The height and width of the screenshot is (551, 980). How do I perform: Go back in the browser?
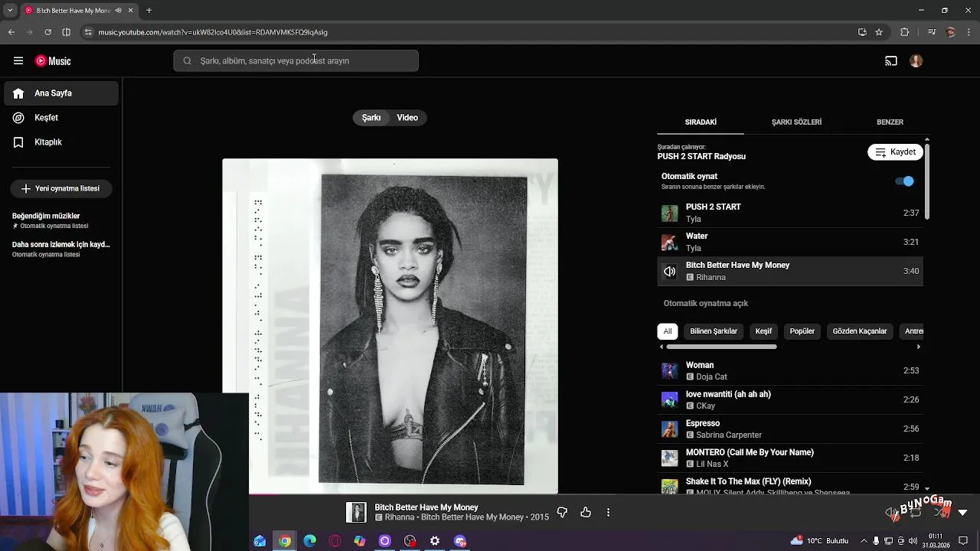coord(11,32)
